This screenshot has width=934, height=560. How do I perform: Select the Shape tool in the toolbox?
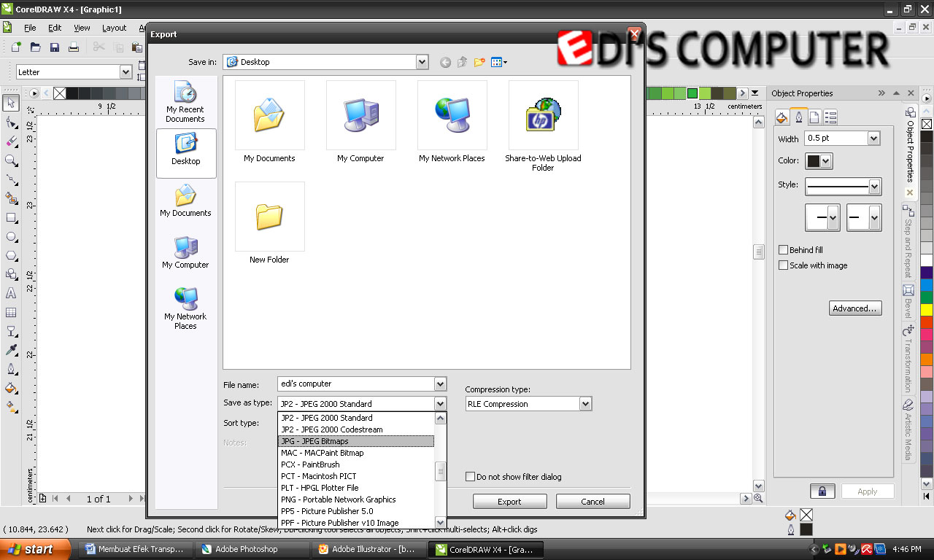pyautogui.click(x=11, y=122)
